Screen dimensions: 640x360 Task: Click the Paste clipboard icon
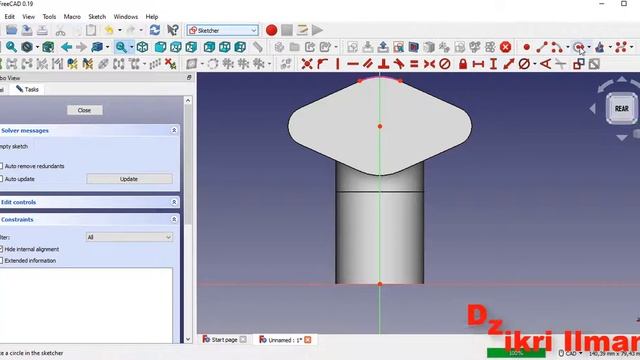pos(91,30)
